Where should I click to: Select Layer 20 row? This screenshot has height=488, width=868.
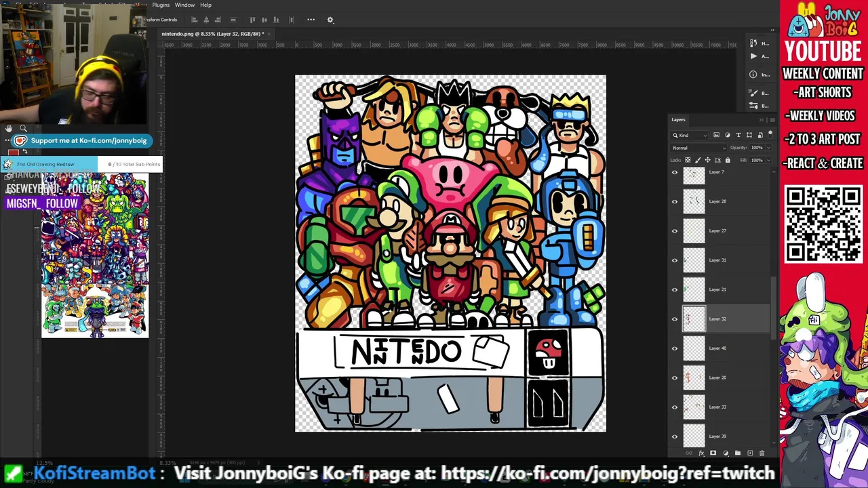click(721, 378)
